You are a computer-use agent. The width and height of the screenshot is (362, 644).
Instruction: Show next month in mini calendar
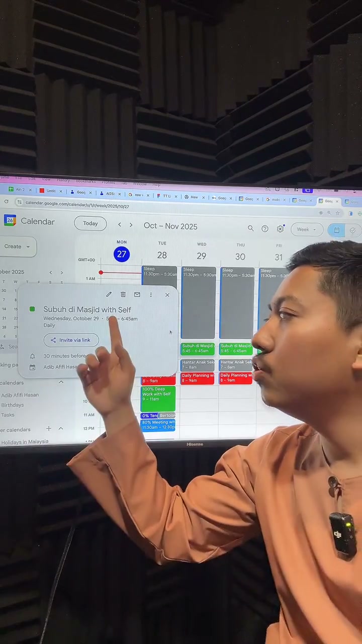pyautogui.click(x=61, y=272)
